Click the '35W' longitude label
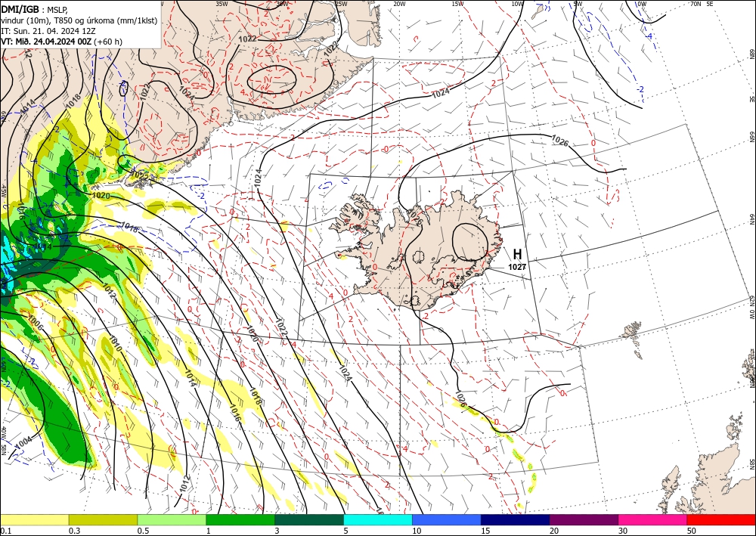Screen dimensions: 756x536 [x=222, y=4]
